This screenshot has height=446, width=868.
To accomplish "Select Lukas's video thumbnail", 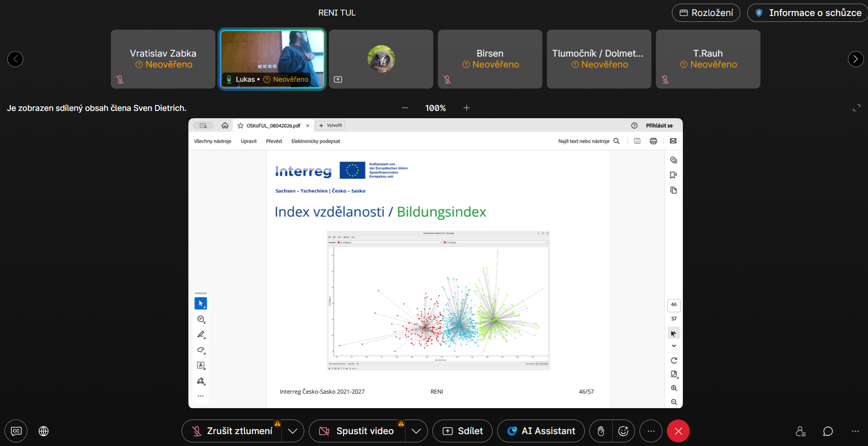I will [x=272, y=59].
